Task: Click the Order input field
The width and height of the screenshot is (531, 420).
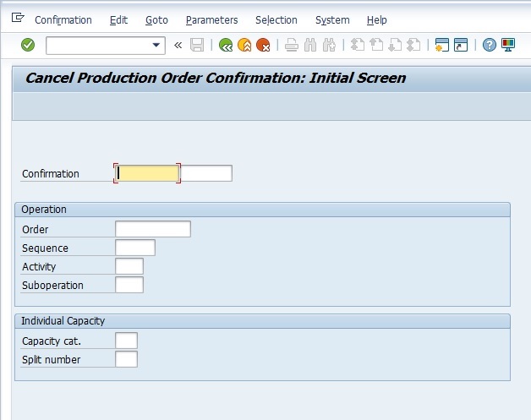Action: (x=153, y=229)
